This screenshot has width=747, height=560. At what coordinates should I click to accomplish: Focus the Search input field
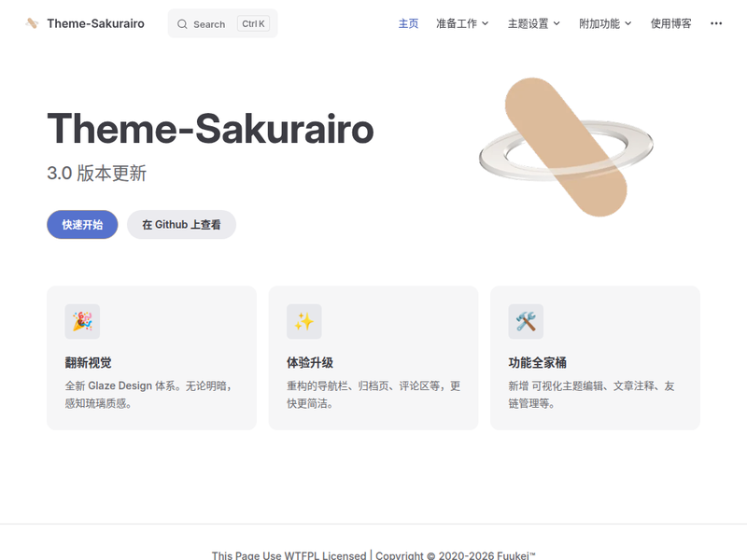pyautogui.click(x=222, y=23)
